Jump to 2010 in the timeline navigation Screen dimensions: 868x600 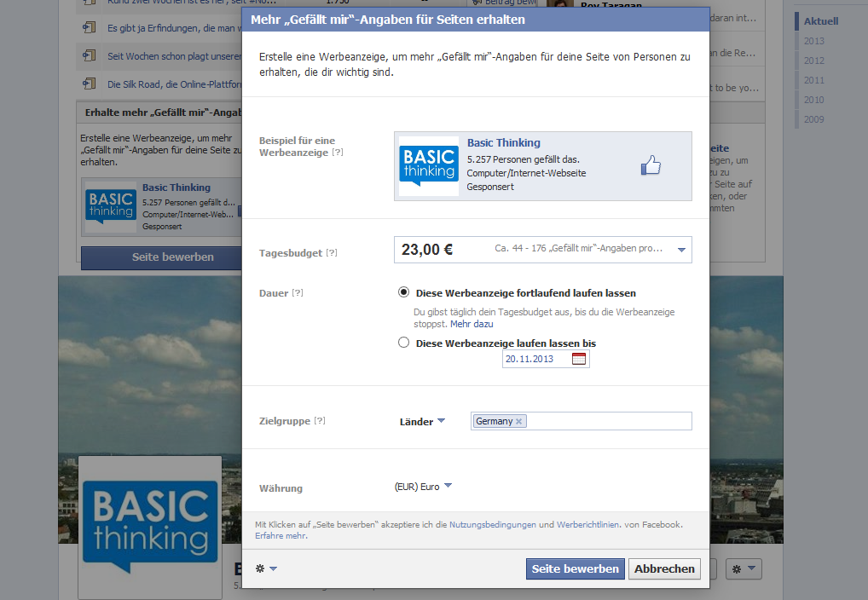pyautogui.click(x=814, y=100)
